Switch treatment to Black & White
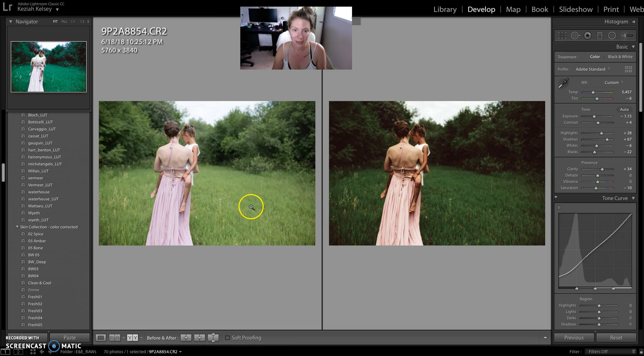This screenshot has width=644, height=356. click(620, 57)
